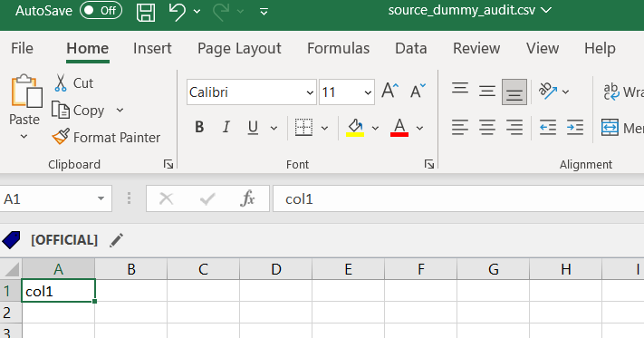This screenshot has width=644, height=338.
Task: Open the font name dropdown arrow
Action: (x=310, y=92)
